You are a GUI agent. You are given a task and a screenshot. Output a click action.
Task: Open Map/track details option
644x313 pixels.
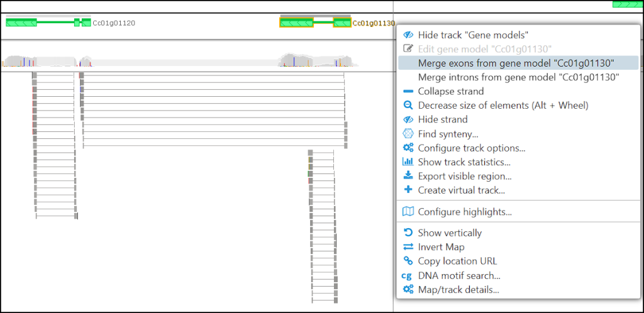point(458,290)
